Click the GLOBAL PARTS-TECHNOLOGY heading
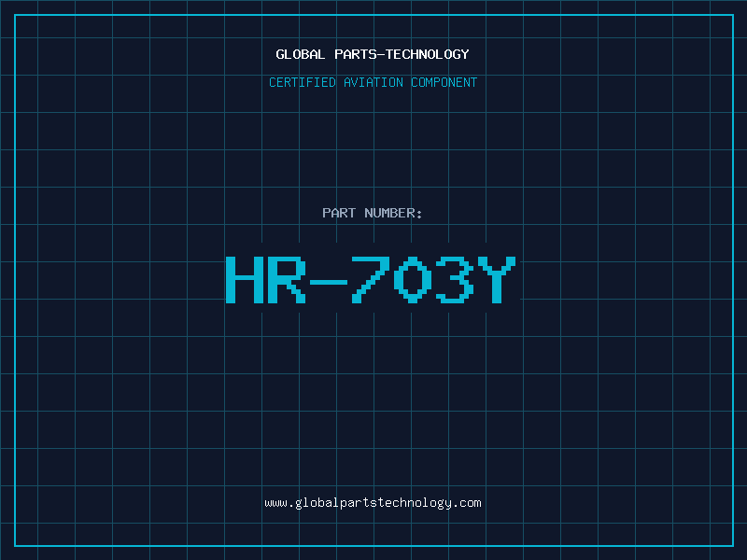 (x=373, y=54)
